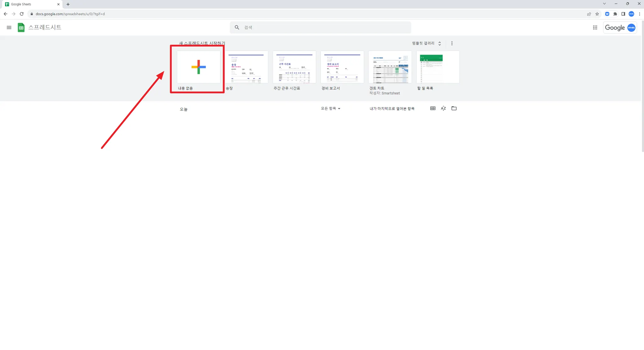Open a new browser tab

68,4
